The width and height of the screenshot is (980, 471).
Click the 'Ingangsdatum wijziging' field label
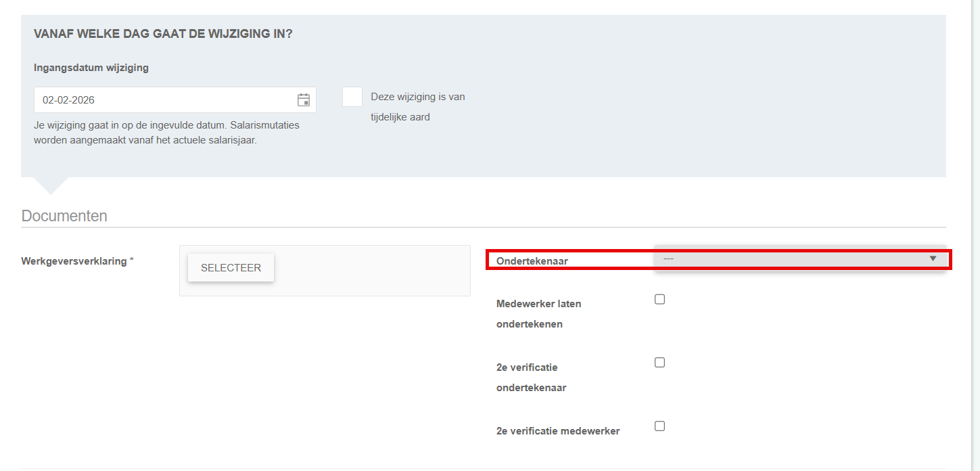click(91, 68)
